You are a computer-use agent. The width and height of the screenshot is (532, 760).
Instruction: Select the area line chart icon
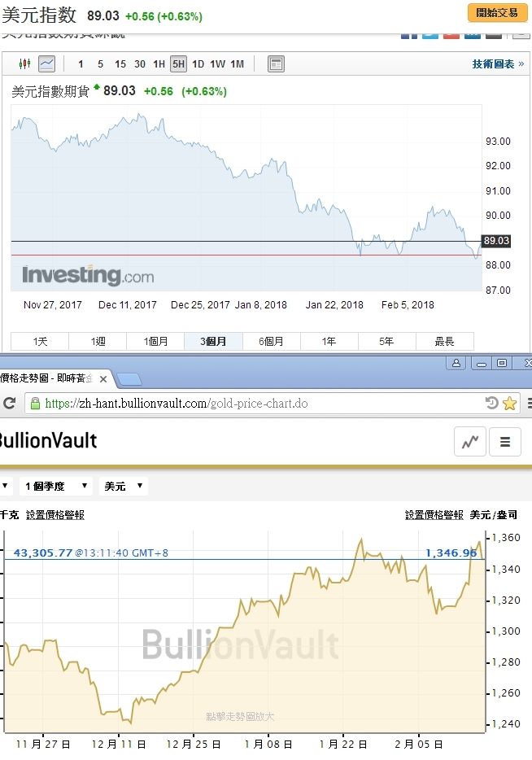(x=46, y=63)
